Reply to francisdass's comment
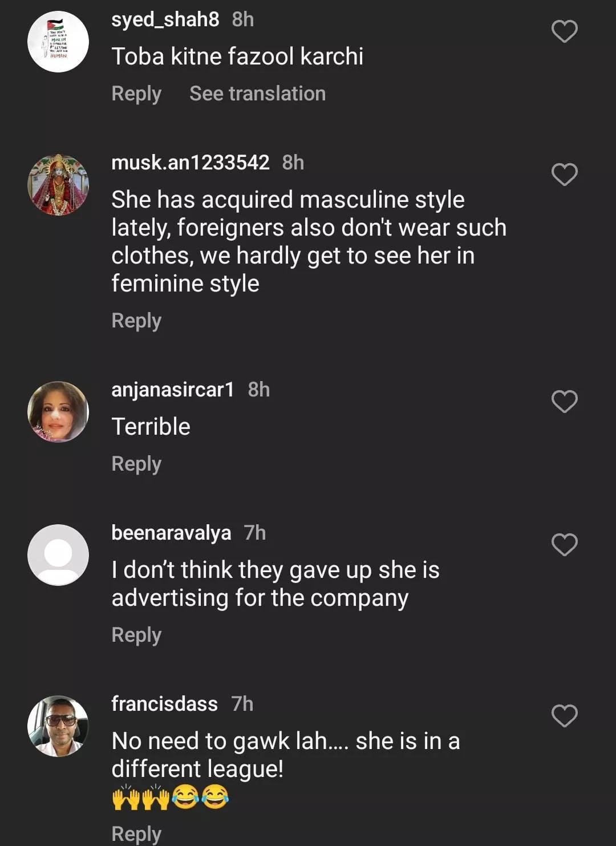This screenshot has width=616, height=846. [136, 833]
